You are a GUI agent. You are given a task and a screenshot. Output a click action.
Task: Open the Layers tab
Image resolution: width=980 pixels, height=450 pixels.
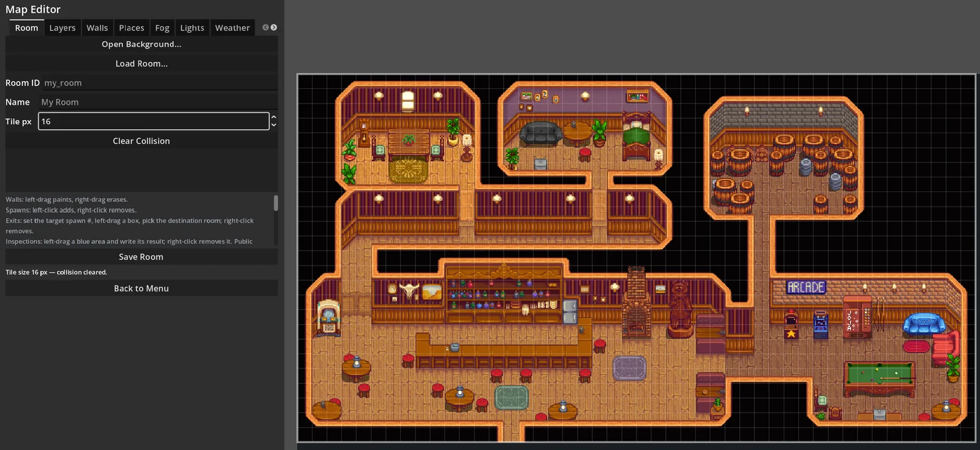pos(62,28)
